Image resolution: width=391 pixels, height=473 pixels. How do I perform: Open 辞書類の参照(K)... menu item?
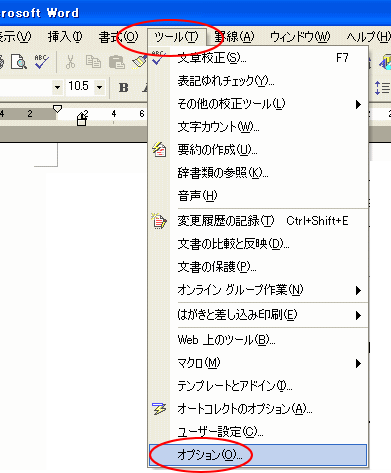coord(258,173)
